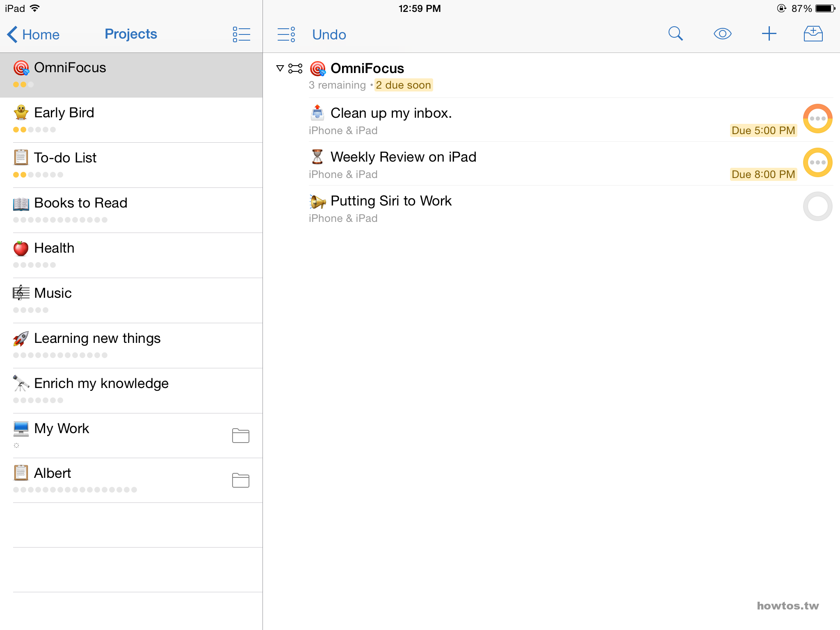The width and height of the screenshot is (840, 630).
Task: Click the OmniFocus project title in outline
Action: [x=367, y=68]
